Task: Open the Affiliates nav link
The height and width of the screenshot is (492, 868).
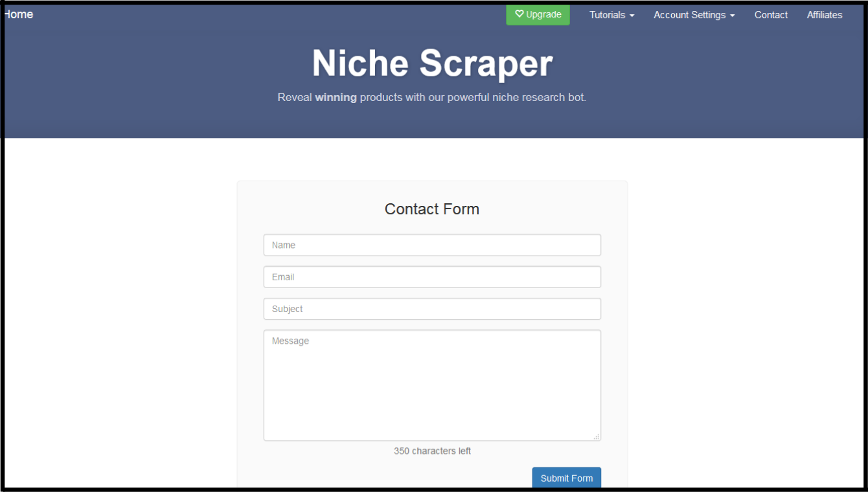Action: (825, 15)
